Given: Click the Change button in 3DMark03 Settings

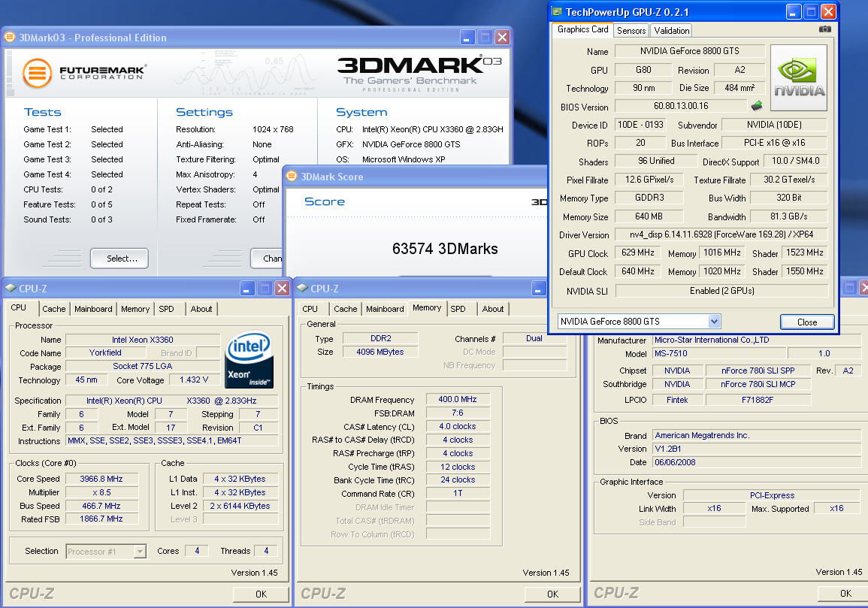Looking at the screenshot, I should 267,258.
